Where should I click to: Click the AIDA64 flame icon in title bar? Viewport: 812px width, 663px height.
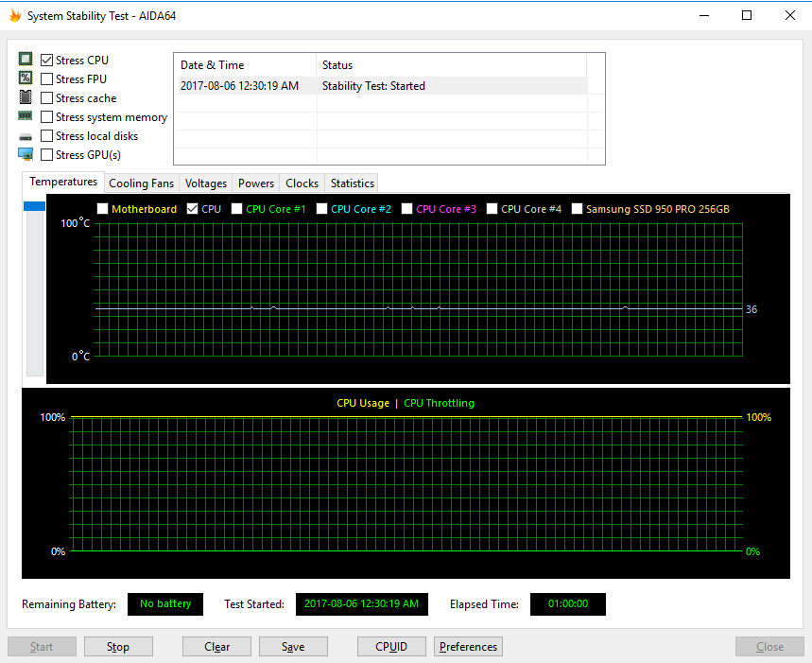point(14,16)
